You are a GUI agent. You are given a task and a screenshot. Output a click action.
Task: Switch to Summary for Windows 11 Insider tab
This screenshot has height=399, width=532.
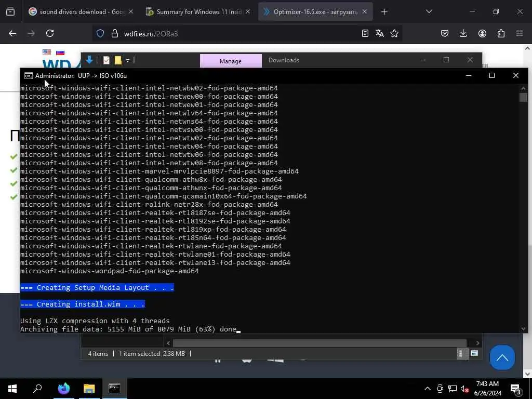(198, 12)
